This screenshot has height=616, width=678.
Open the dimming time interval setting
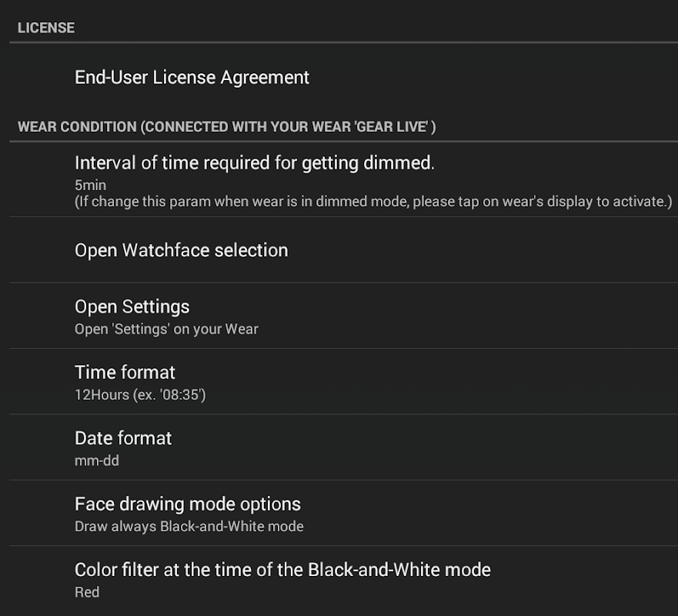pyautogui.click(x=254, y=163)
